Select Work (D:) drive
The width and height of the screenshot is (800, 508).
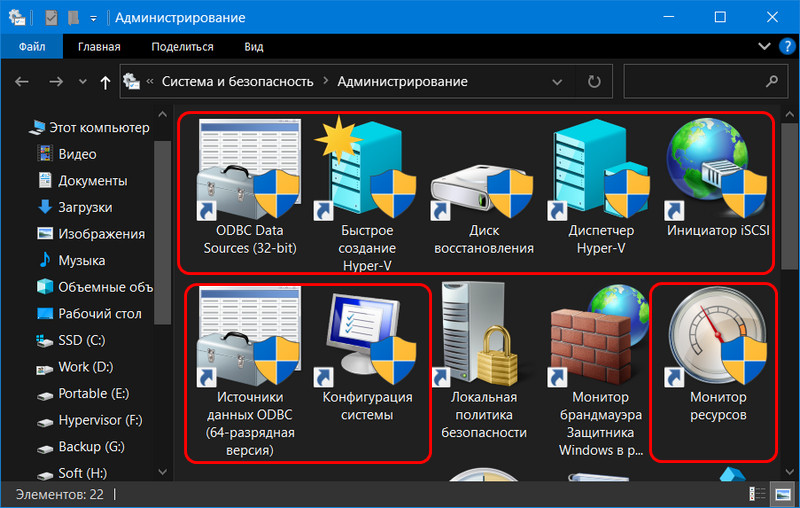click(x=74, y=367)
